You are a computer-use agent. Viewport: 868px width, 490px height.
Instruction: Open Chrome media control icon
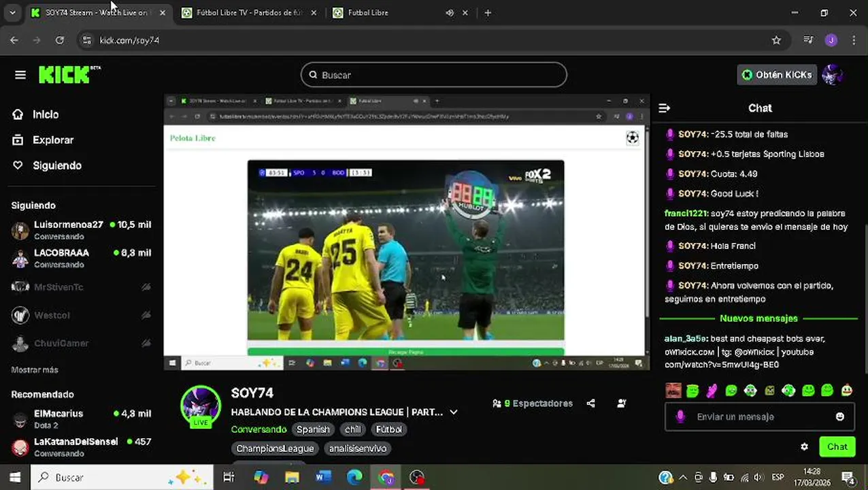point(808,40)
